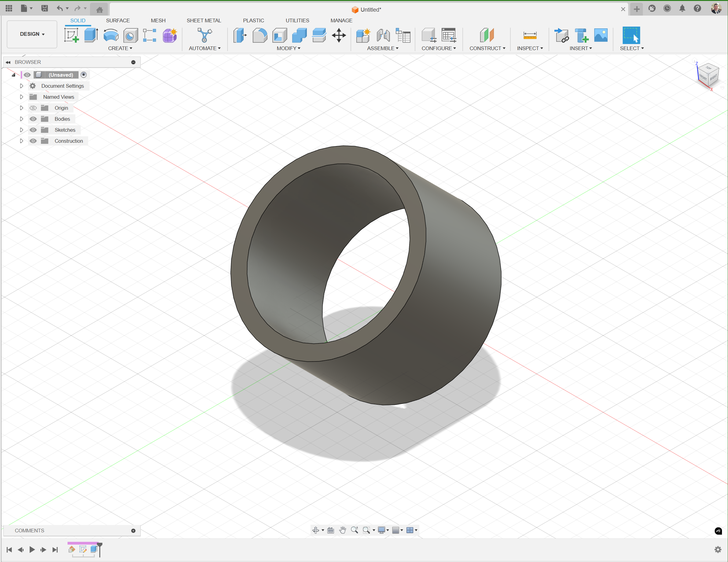Select the New Component tool
Viewport: 728px width, 562px height.
363,35
